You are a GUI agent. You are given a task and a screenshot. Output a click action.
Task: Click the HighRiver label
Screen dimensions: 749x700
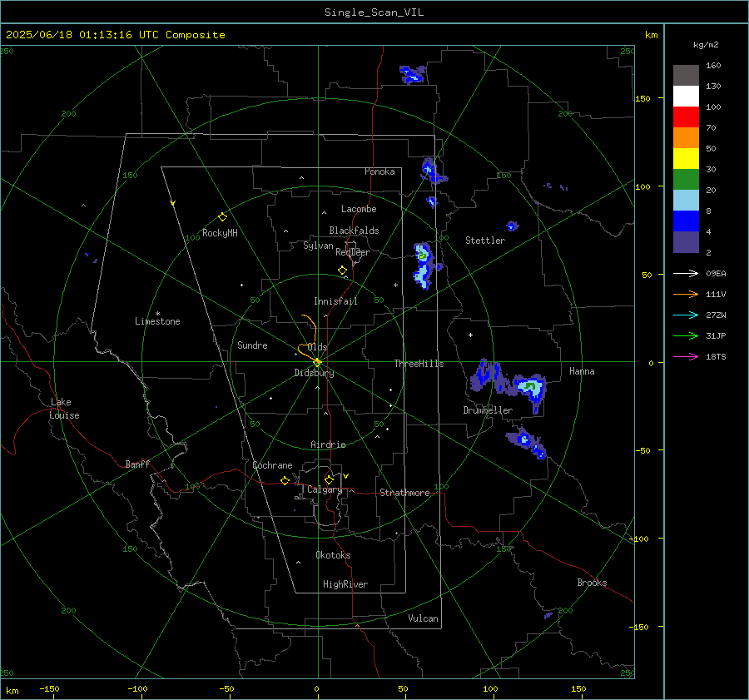(345, 584)
